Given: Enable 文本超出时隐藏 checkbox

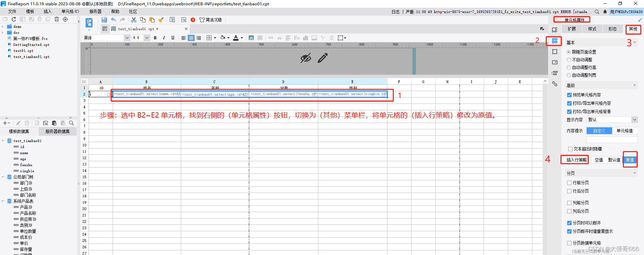Looking at the screenshot, I should click(570, 149).
